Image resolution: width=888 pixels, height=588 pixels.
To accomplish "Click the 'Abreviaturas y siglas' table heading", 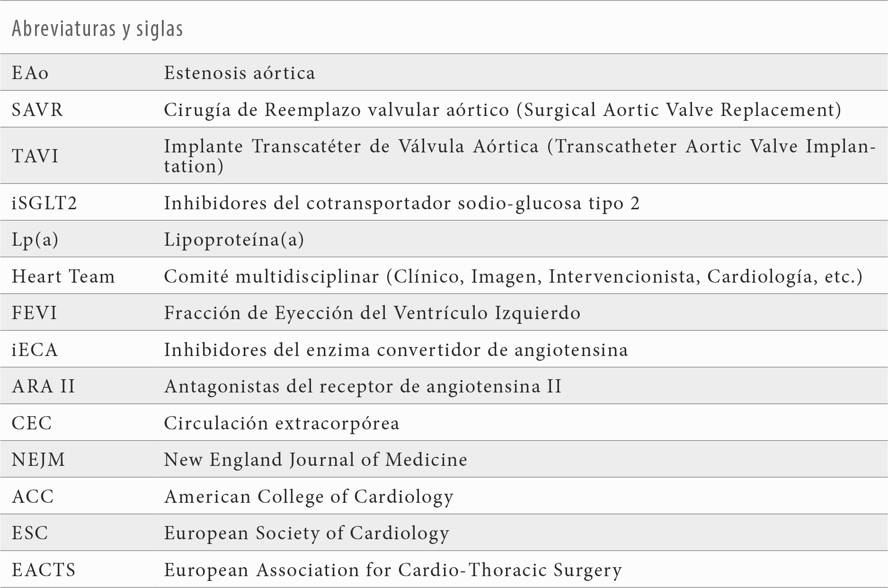I will point(97,29).
